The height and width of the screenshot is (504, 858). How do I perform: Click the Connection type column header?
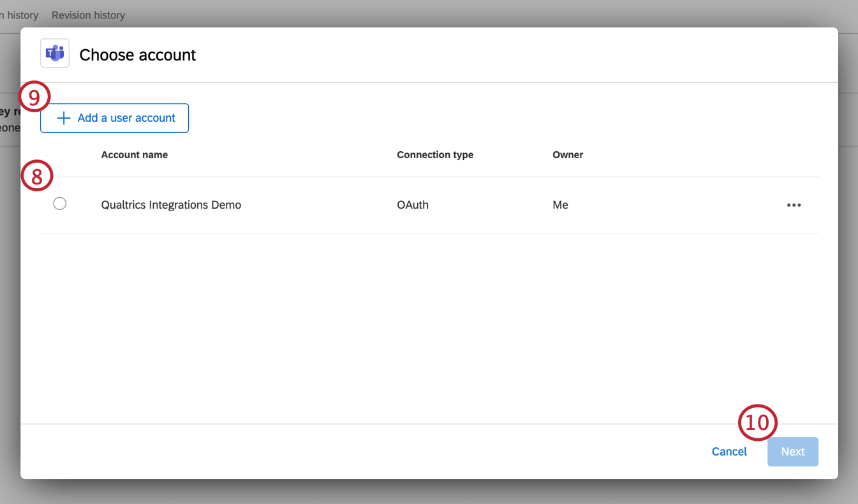coord(435,154)
